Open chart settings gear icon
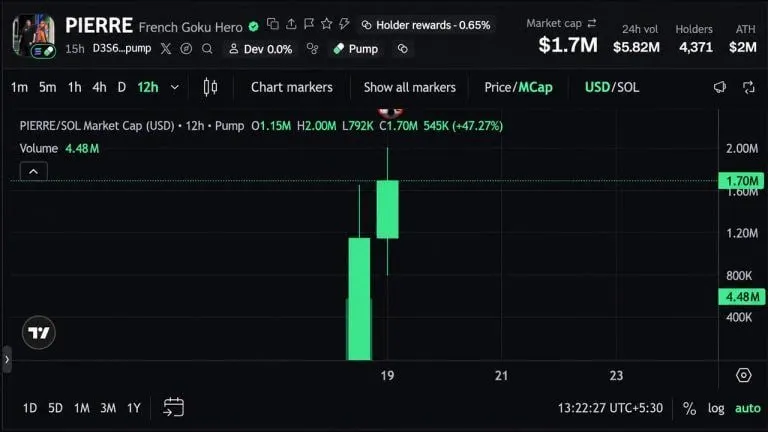Screen dimensions: 768x432 (x=744, y=375)
